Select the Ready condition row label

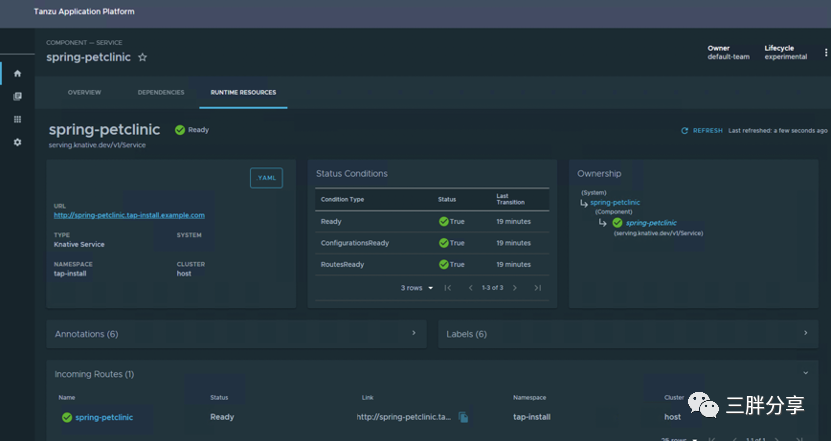coord(331,221)
